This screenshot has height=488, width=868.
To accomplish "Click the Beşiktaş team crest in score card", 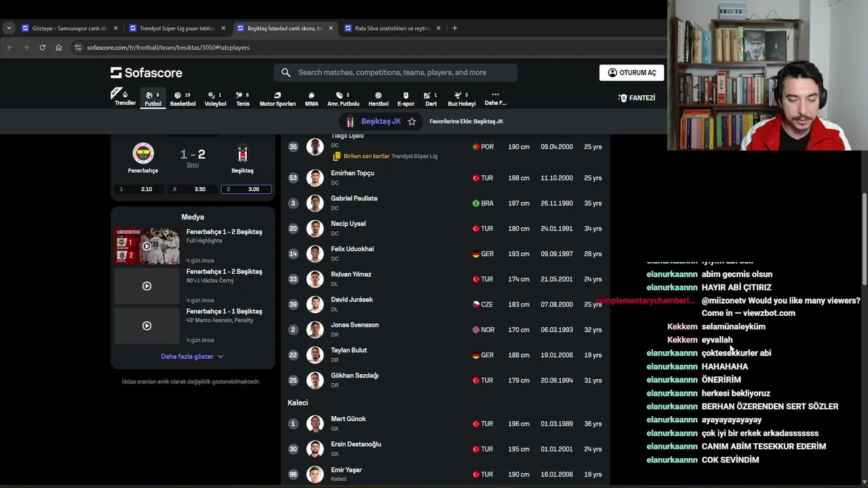I will click(242, 153).
